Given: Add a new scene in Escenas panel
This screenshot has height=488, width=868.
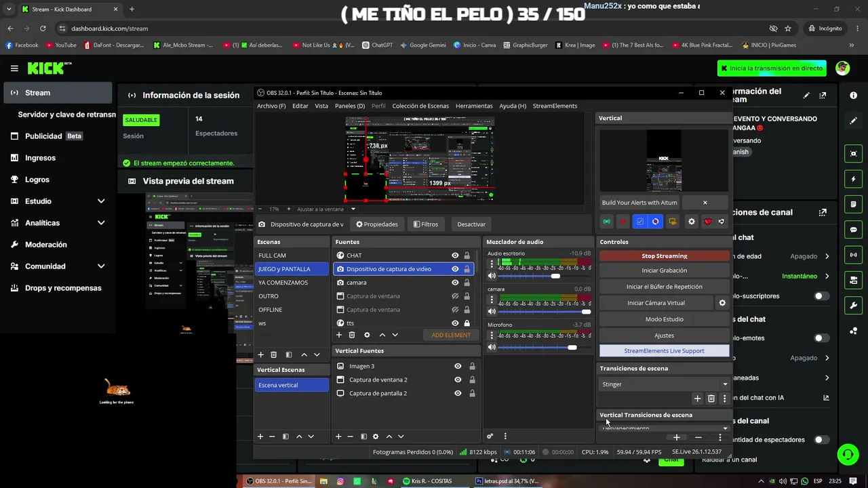Looking at the screenshot, I should [260, 354].
